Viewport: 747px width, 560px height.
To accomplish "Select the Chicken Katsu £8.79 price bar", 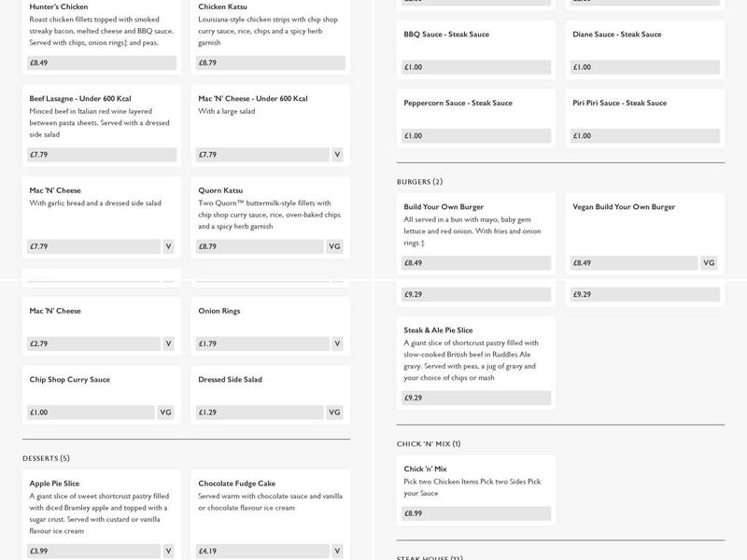I will pyautogui.click(x=271, y=63).
